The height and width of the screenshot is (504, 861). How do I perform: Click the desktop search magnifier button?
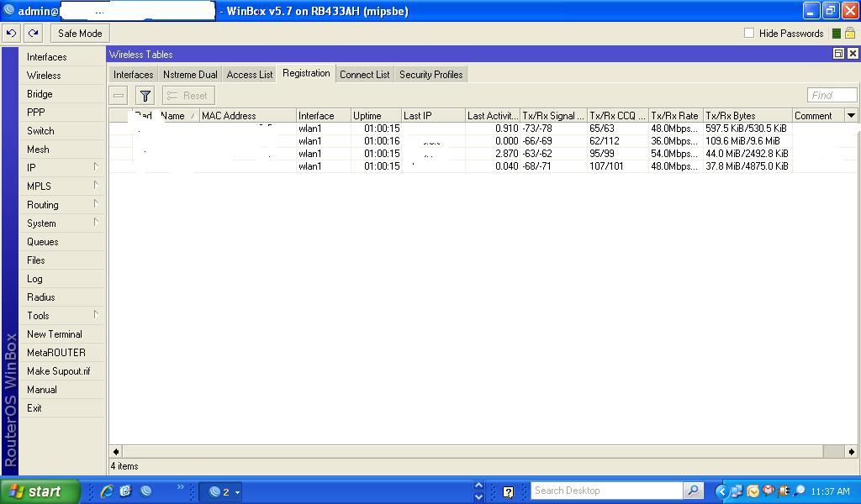click(x=694, y=491)
